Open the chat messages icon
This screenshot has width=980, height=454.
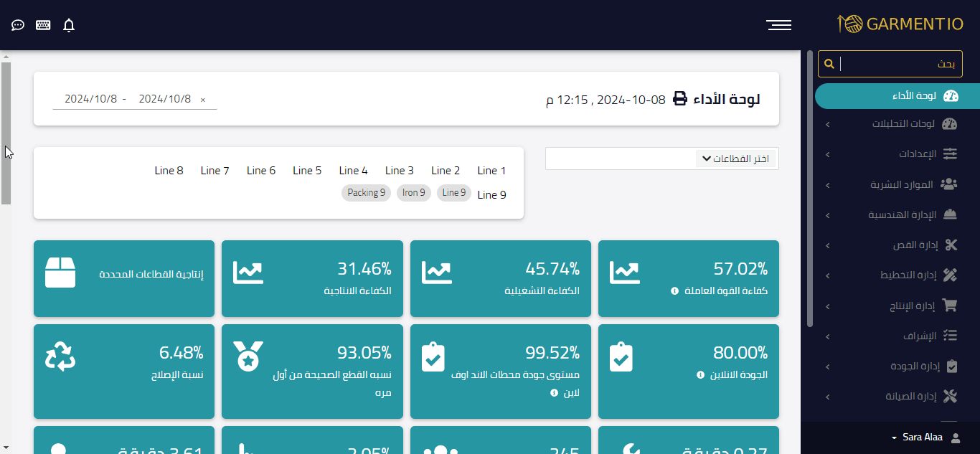click(x=18, y=25)
